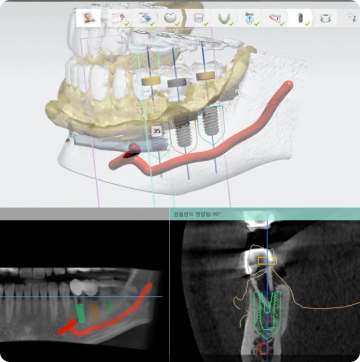Open the square slice view step icon
This screenshot has width=360, height=362.
pos(198,18)
